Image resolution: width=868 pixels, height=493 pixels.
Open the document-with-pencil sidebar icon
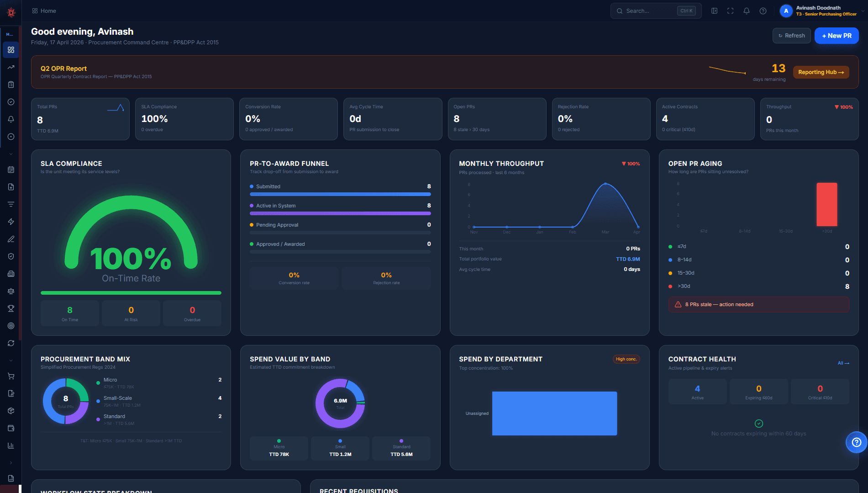tap(11, 393)
